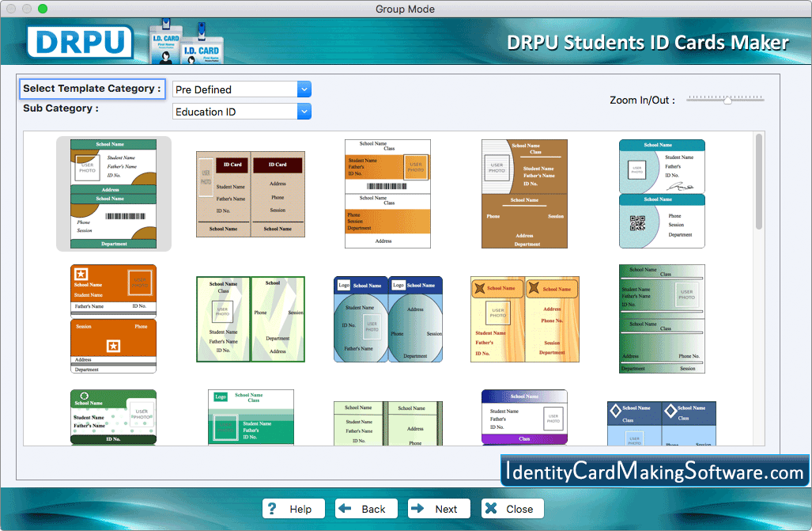812x531 pixels.
Task: Select the yellow wood-grain School Name template
Action: pos(524,319)
